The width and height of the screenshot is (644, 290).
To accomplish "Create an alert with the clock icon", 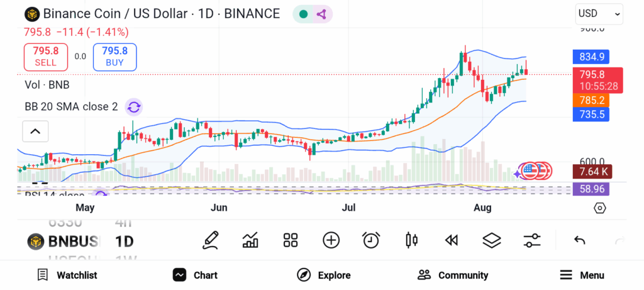I will click(x=371, y=240).
